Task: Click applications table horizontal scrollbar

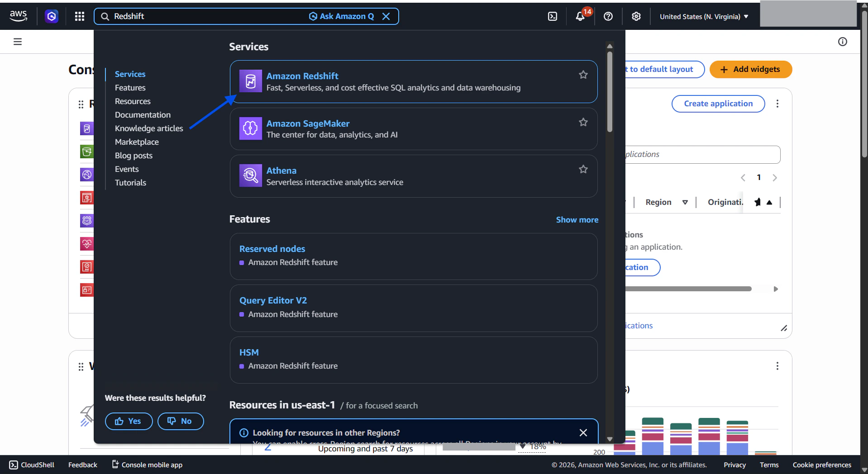Action: [688, 289]
